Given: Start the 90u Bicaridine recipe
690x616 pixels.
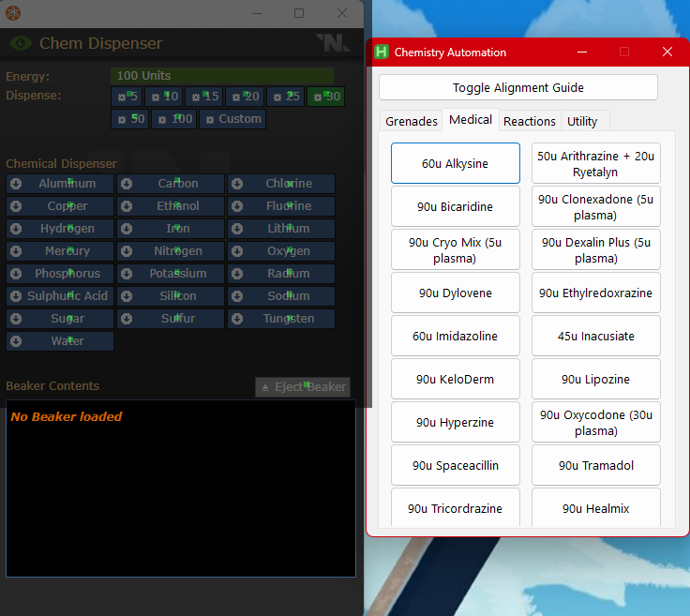Looking at the screenshot, I should click(x=456, y=206).
